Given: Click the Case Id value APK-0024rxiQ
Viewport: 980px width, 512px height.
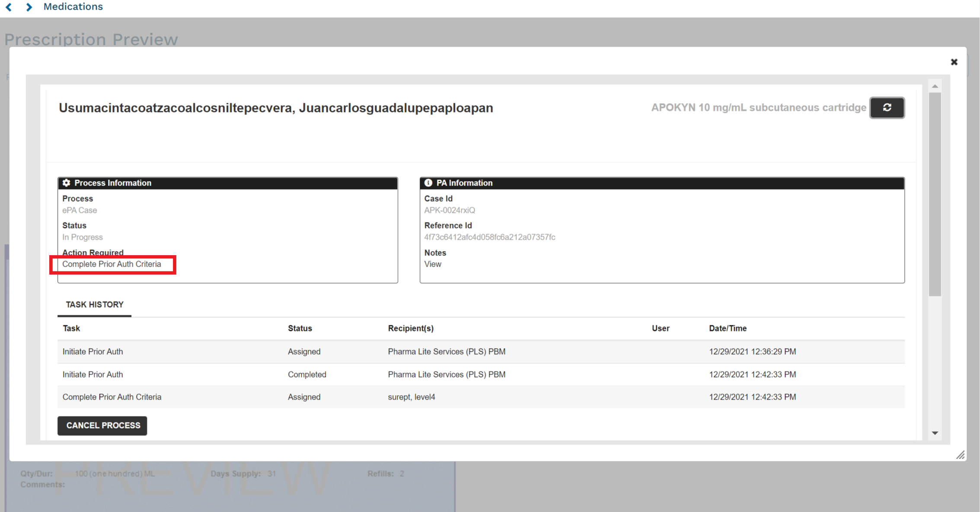Looking at the screenshot, I should point(449,211).
